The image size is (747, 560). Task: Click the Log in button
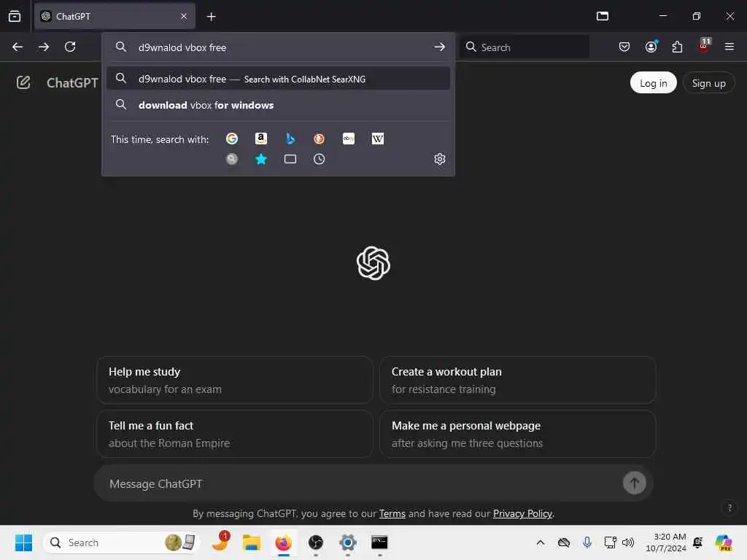(x=653, y=83)
